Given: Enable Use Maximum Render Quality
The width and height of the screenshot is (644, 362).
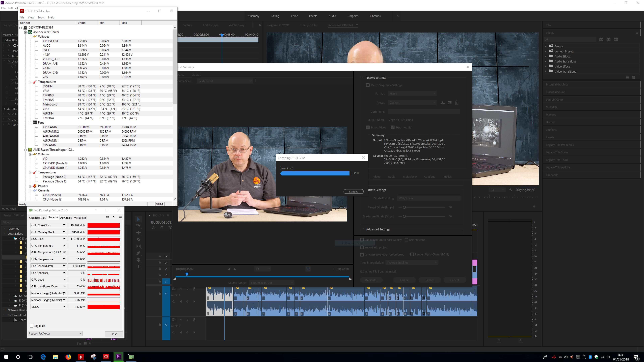Looking at the screenshot, I should point(362,240).
